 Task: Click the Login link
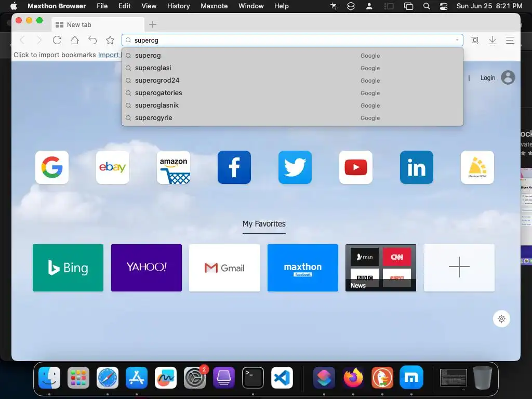[x=487, y=78]
